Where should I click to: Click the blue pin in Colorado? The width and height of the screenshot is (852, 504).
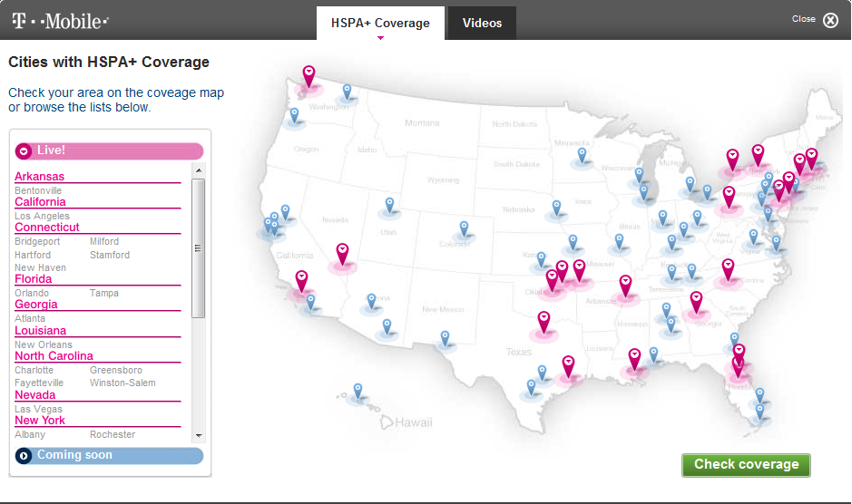(x=464, y=228)
